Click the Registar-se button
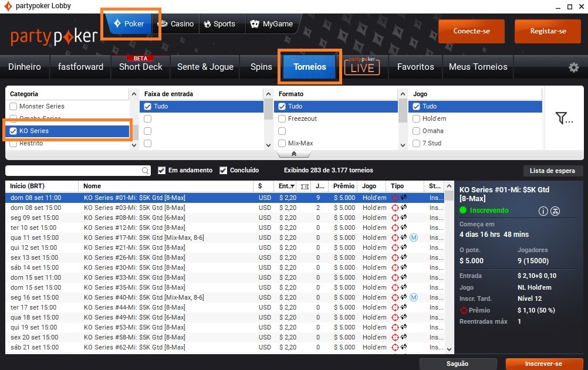This screenshot has height=370, width=588. tap(548, 31)
